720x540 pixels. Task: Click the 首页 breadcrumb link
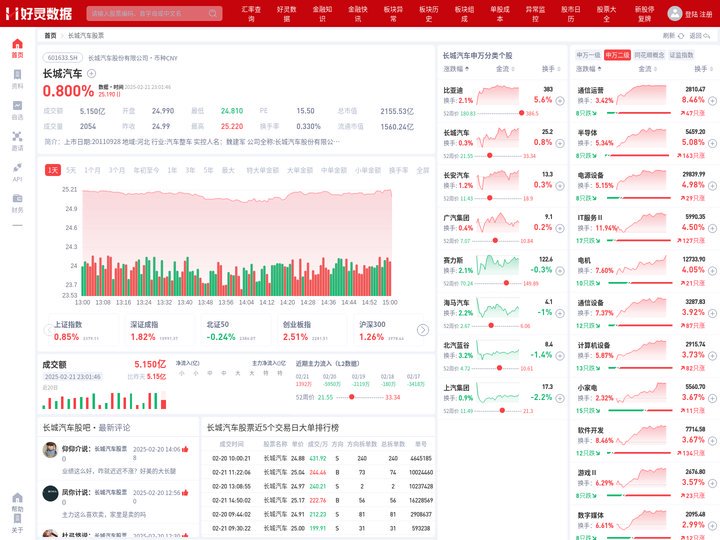(50, 36)
